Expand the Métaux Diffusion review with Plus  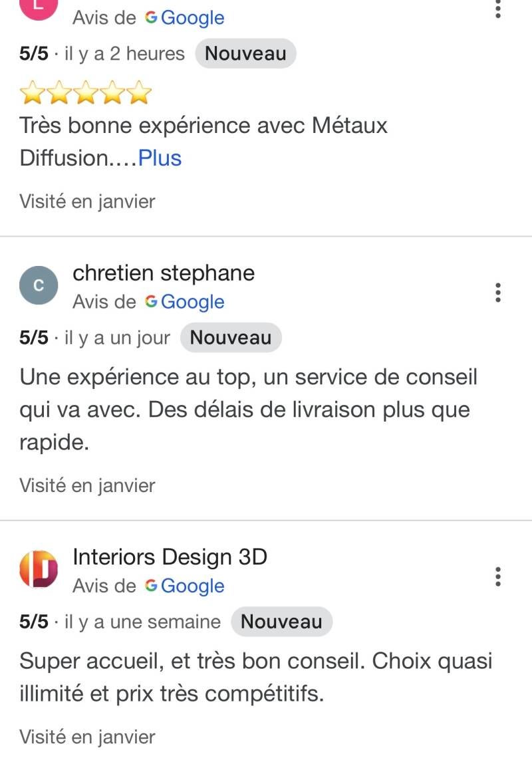pos(160,158)
